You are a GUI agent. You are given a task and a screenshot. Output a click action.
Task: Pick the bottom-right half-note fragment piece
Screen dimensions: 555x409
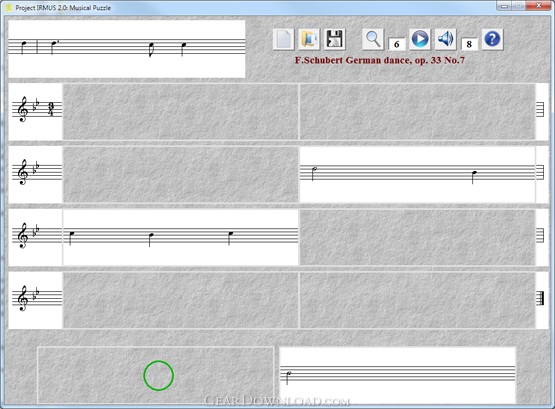397,375
